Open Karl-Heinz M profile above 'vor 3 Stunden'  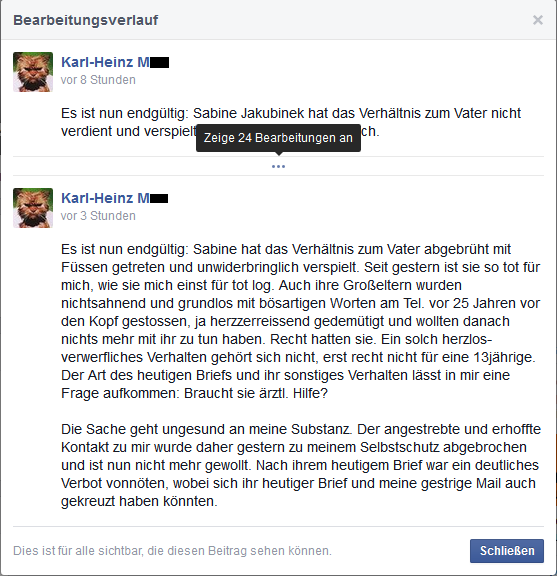[115, 198]
